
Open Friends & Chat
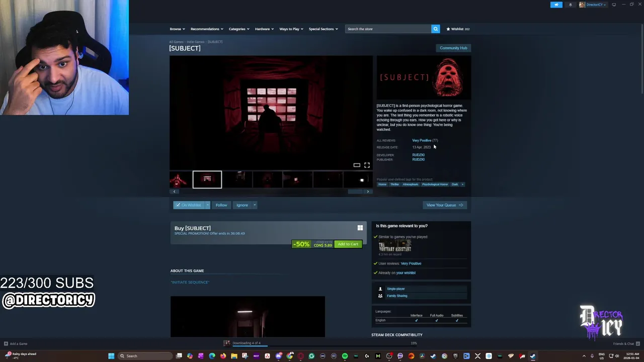coord(626,344)
